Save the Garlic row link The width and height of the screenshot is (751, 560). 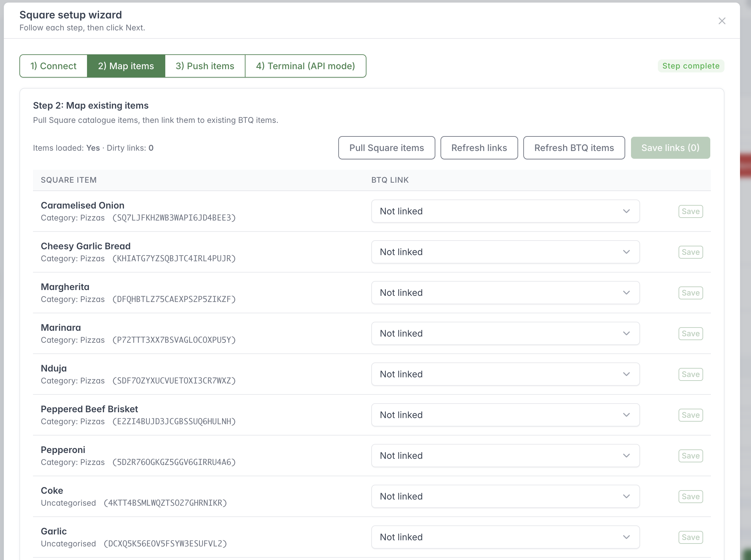691,537
